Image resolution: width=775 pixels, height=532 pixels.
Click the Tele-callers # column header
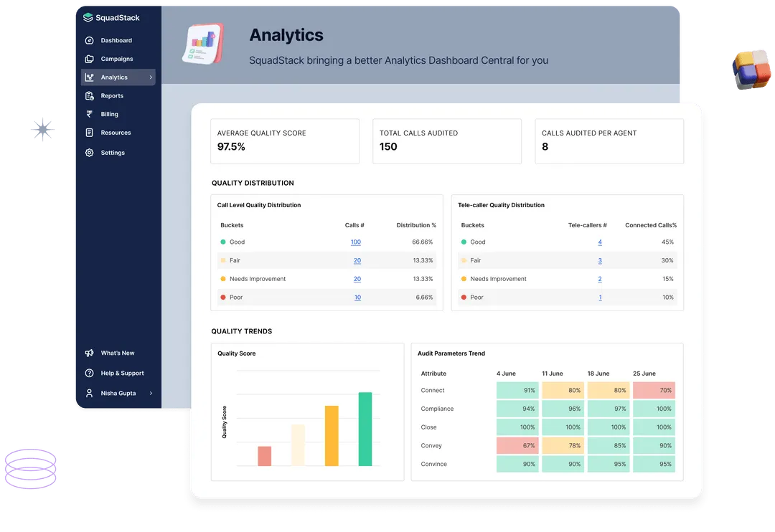point(587,225)
